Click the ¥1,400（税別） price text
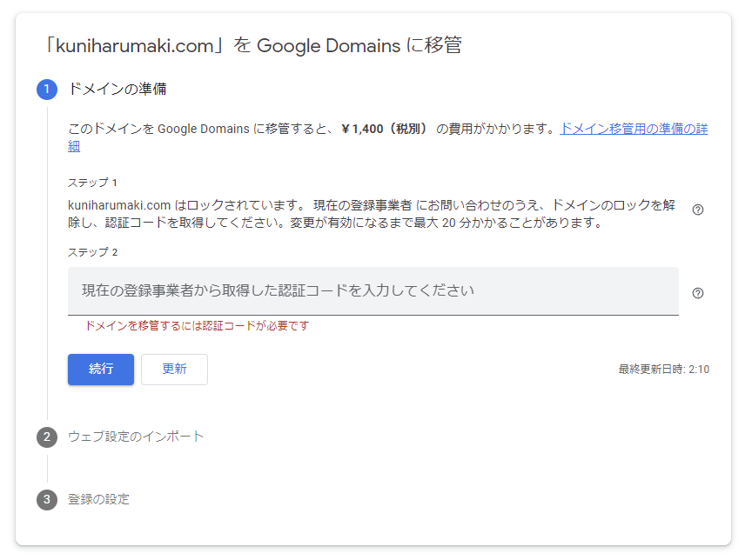 (386, 129)
